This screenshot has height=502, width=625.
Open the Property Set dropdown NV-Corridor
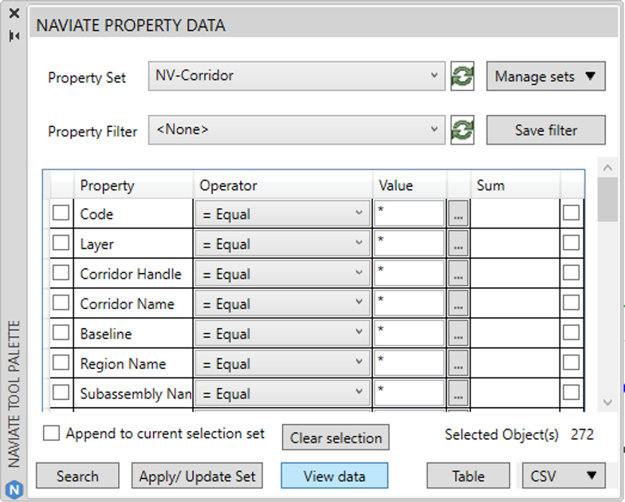pyautogui.click(x=297, y=76)
